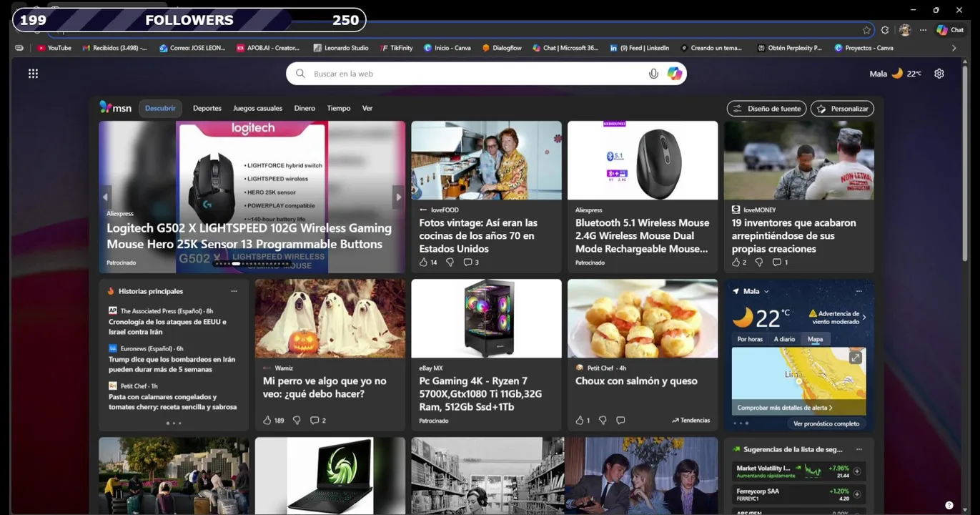This screenshot has height=515, width=980.
Task: Open watchlist suggestions more options menu
Action: [x=858, y=449]
